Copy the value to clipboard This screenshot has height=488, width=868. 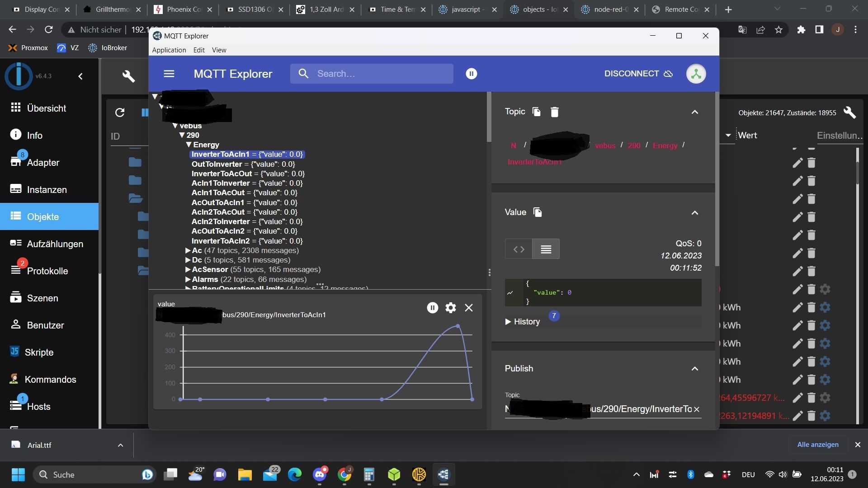538,212
